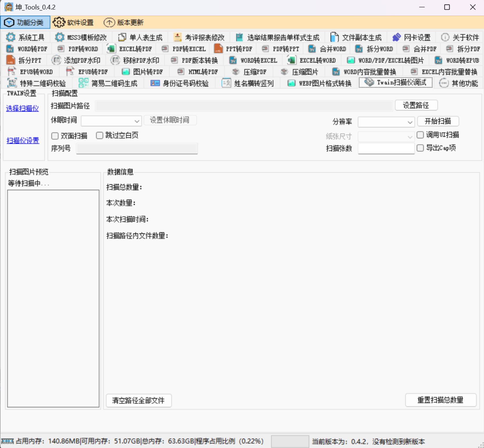Open 关于软件 info

pyautogui.click(x=460, y=37)
